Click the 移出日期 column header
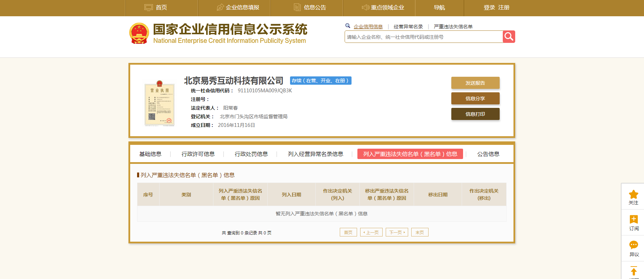The height and width of the screenshot is (279, 644). pos(438,195)
